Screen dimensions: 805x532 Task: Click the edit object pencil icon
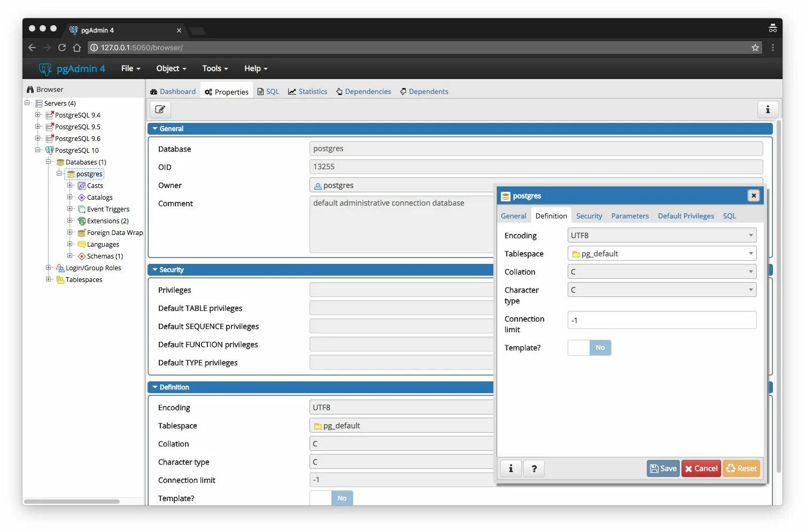click(160, 109)
